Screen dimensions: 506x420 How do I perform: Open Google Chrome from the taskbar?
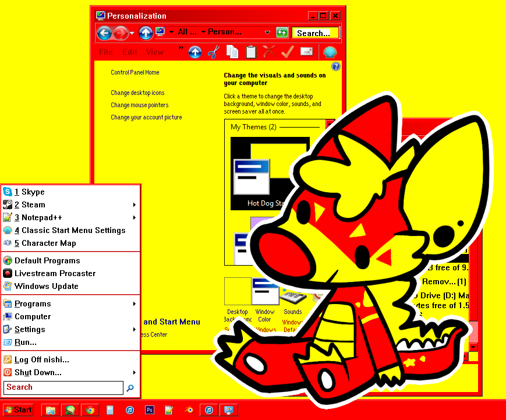pyautogui.click(x=90, y=410)
